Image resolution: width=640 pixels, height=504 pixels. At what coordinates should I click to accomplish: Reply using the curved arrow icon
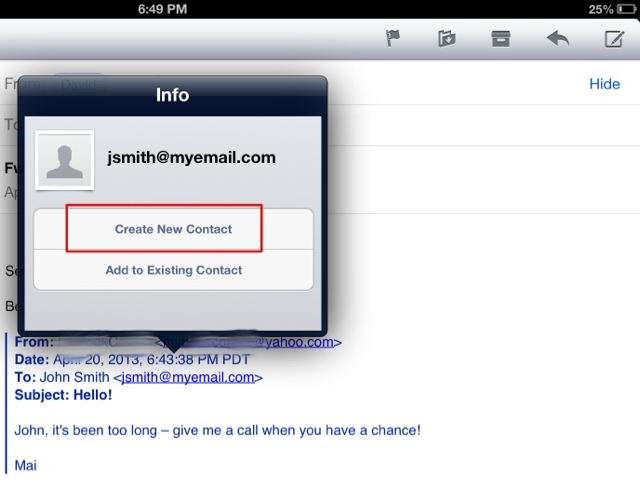[x=558, y=39]
